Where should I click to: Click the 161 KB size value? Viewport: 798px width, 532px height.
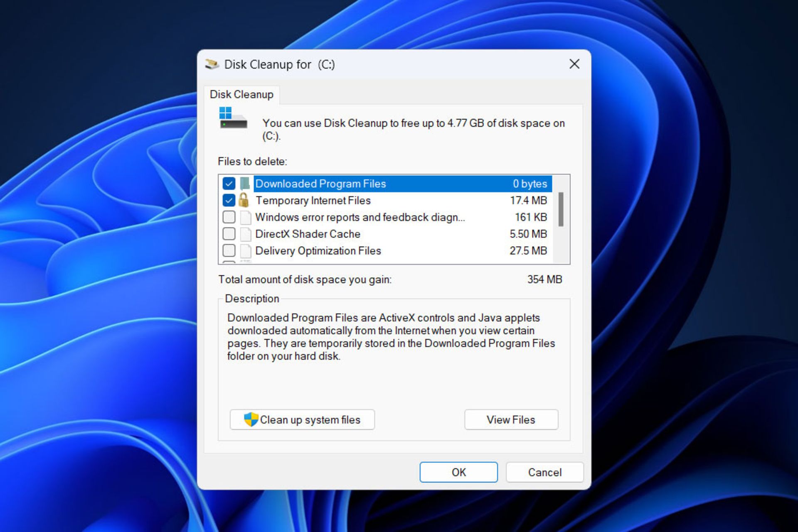(531, 217)
